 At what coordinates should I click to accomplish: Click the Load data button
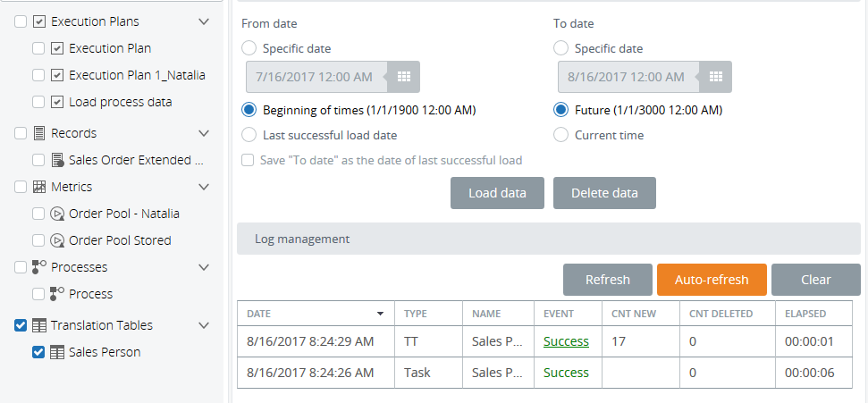(x=497, y=193)
